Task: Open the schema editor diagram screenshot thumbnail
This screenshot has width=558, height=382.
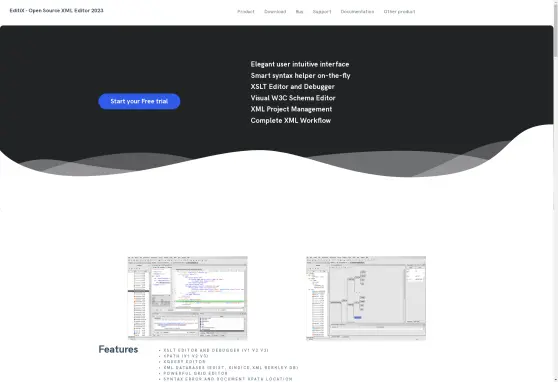Action: coord(366,298)
